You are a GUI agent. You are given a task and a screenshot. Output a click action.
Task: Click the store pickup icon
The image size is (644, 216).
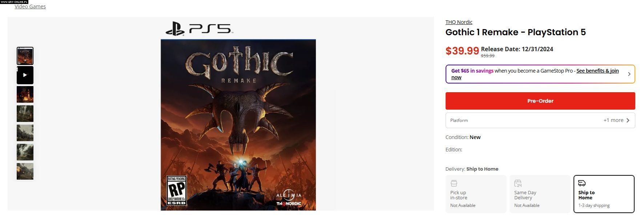coord(454,183)
